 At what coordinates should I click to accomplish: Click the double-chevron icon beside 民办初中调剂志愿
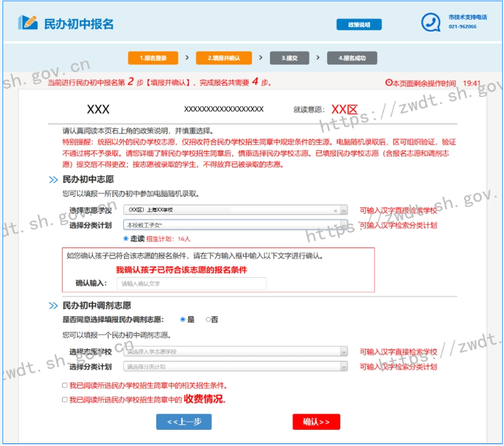(53, 306)
